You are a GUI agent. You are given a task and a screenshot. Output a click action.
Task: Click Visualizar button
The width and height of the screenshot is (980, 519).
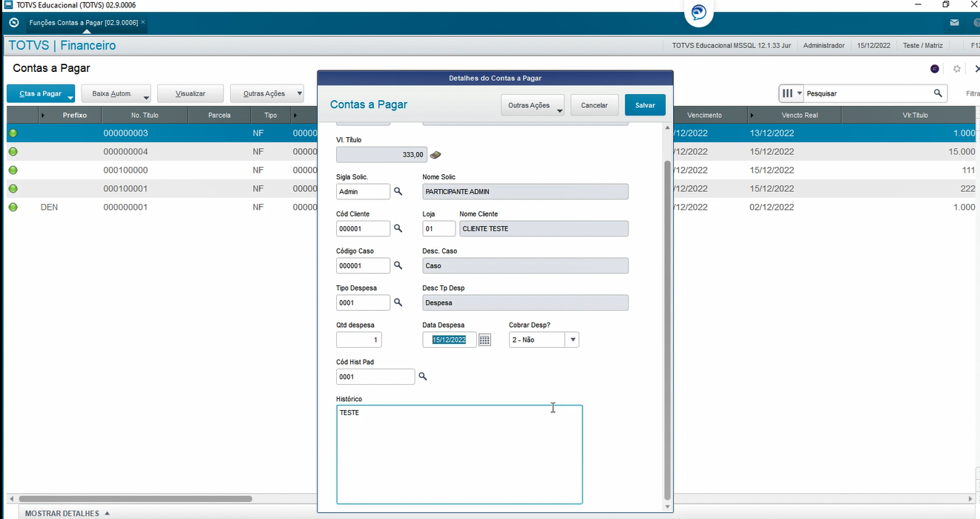pos(191,93)
